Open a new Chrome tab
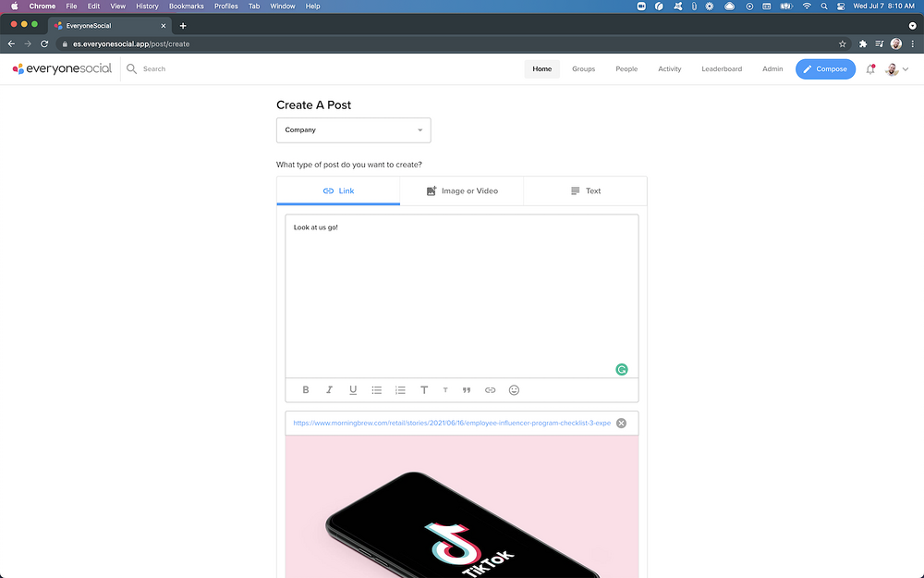 tap(183, 25)
